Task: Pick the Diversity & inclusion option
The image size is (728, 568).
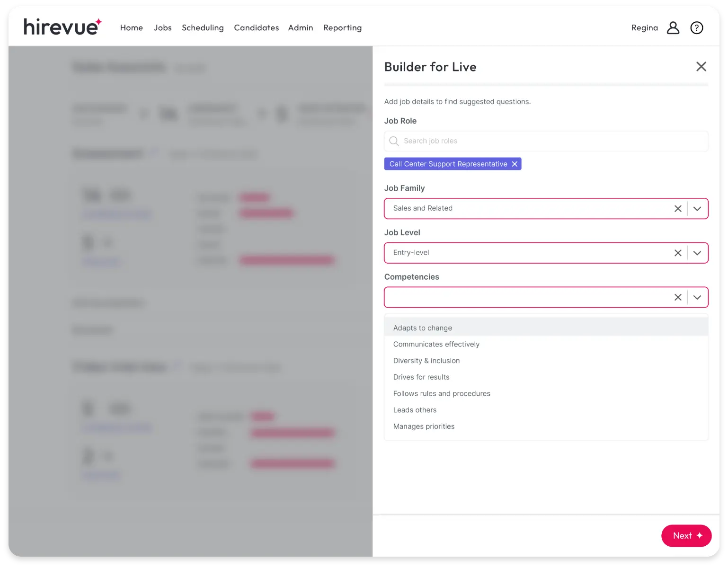Action: pyautogui.click(x=426, y=361)
